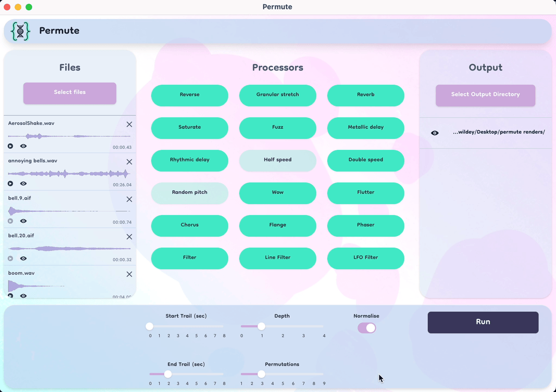Viewport: 556px width, 392px height.
Task: Remove boom.wav from file list
Action: pos(129,274)
